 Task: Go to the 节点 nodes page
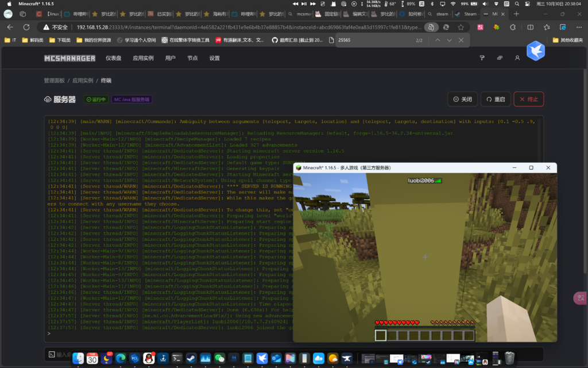point(192,58)
